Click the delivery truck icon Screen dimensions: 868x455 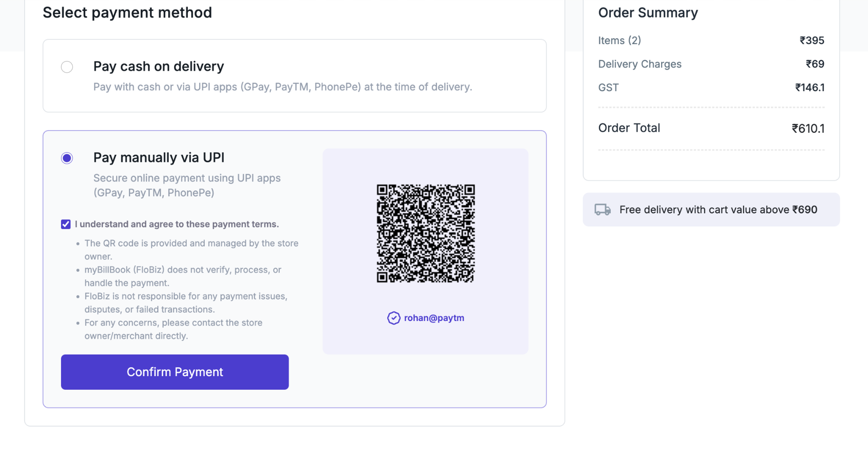pyautogui.click(x=602, y=210)
